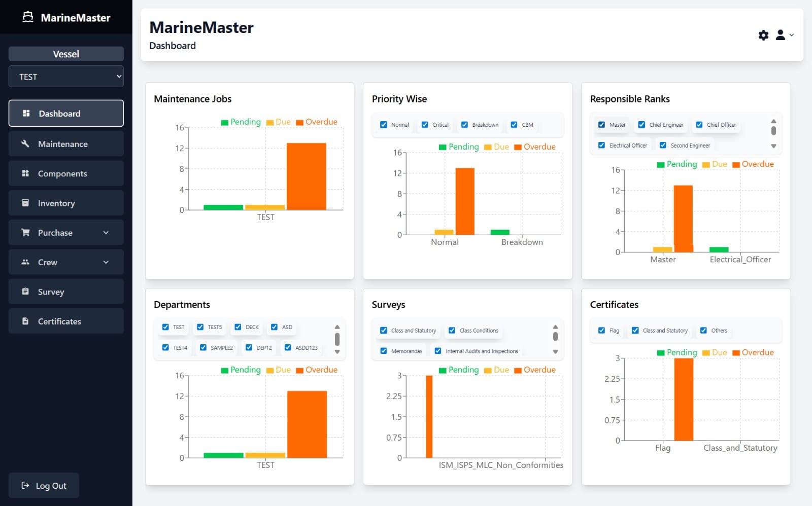
Task: Uncheck the Critical priority checkbox
Action: (425, 125)
